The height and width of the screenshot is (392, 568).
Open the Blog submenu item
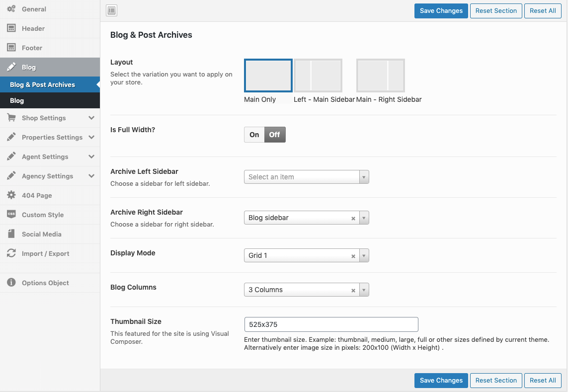coord(17,100)
